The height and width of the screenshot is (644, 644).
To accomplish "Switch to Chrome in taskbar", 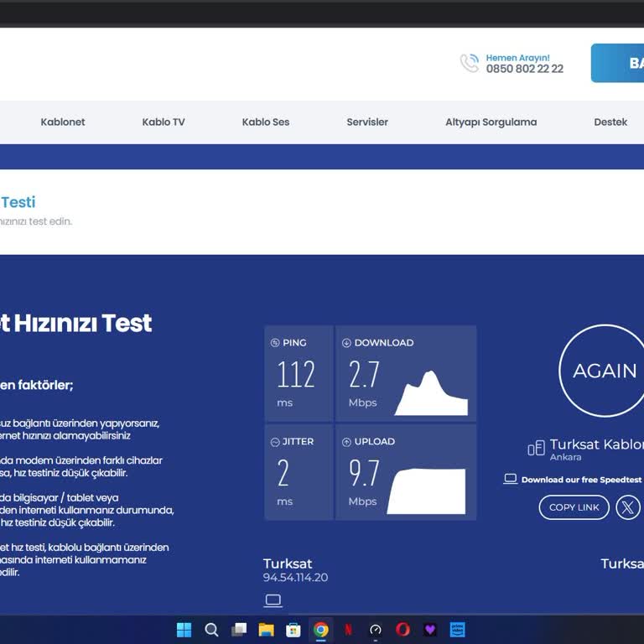I will point(321,630).
